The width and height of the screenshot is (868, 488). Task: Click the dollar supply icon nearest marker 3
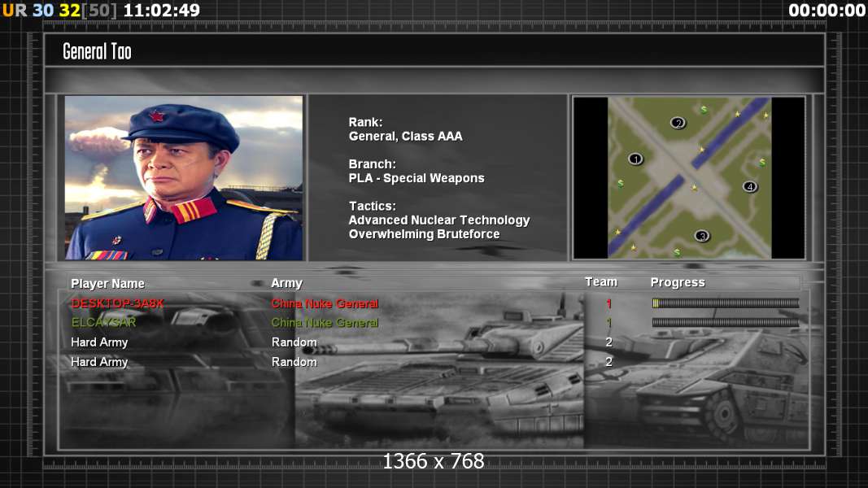(x=677, y=252)
